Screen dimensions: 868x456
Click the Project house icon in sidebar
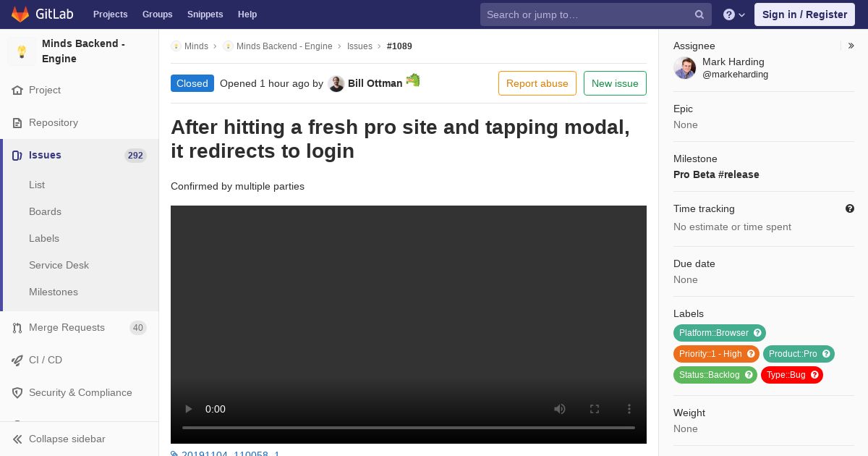17,90
